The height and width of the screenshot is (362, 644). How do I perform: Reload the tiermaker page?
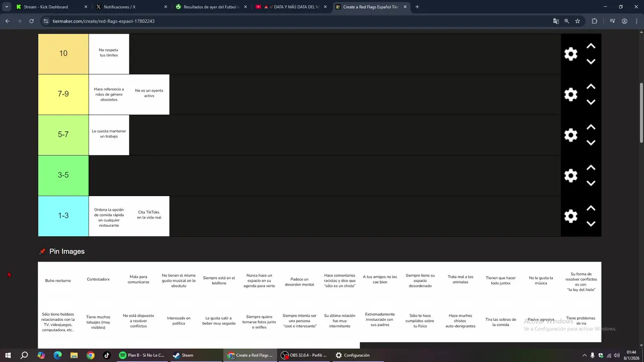(31, 21)
